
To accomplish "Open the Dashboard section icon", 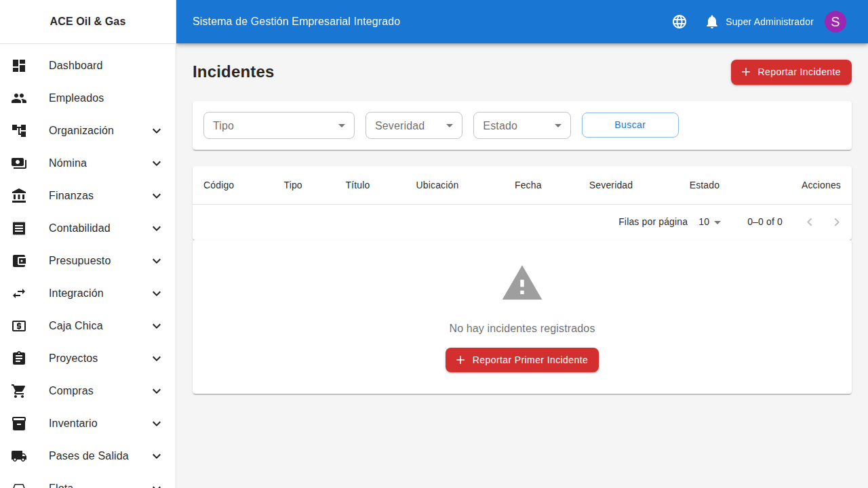I will coord(19,66).
